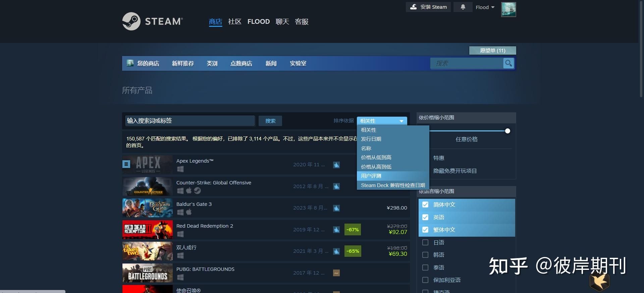Select 用户评测 sort option
Viewport: 644px width, 293px height.
pos(393,176)
